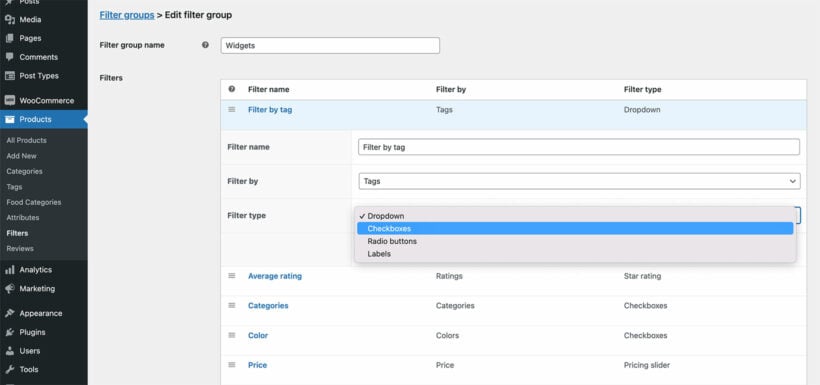The height and width of the screenshot is (385, 820).
Task: Click the help icon beside Filter group name
Action: click(x=206, y=45)
